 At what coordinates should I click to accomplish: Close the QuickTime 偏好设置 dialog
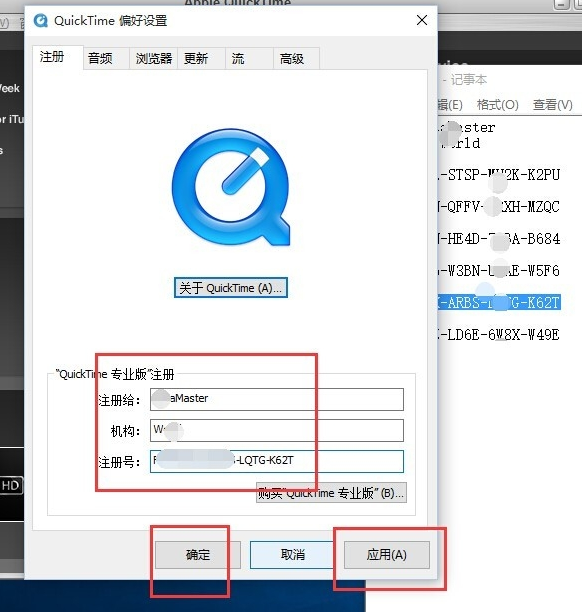(x=422, y=20)
